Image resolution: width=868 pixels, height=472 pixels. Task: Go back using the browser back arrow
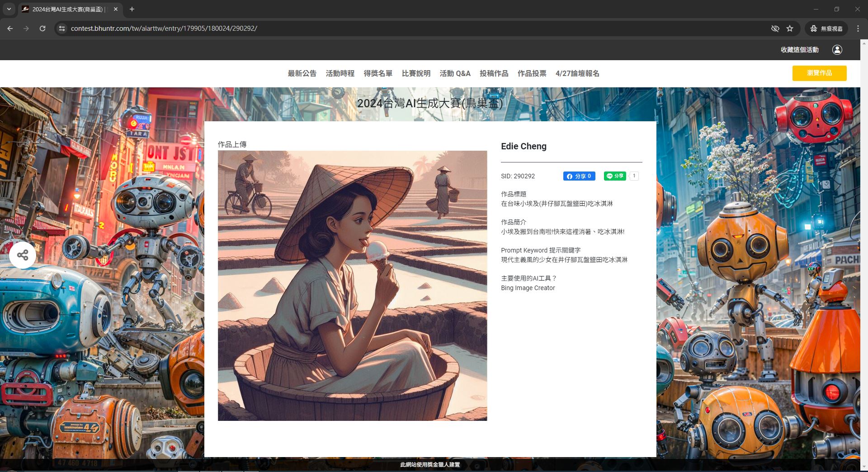pos(10,29)
